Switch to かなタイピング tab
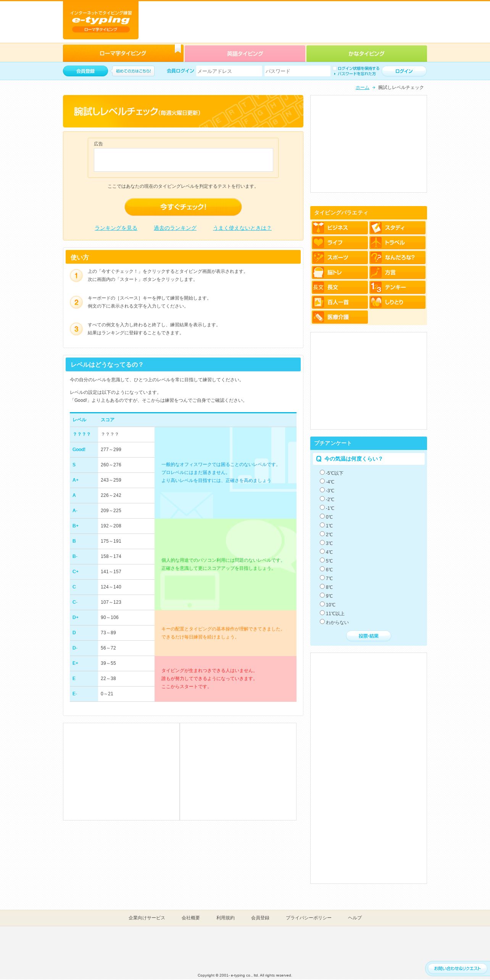This screenshot has height=980, width=490. 367,54
